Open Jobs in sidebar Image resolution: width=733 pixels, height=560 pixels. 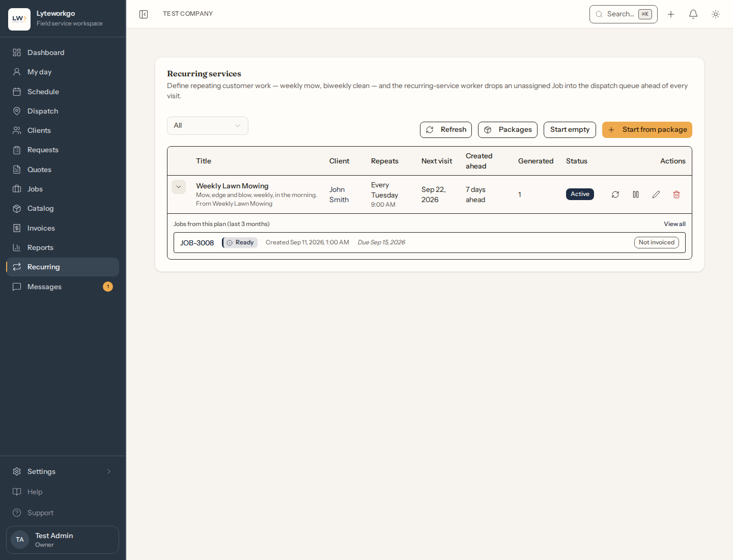coord(63,189)
